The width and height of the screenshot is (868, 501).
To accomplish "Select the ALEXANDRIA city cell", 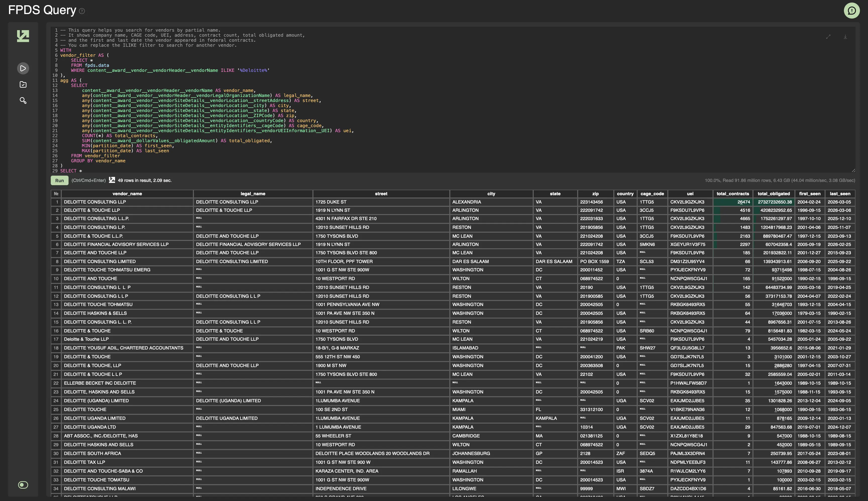I will [491, 202].
